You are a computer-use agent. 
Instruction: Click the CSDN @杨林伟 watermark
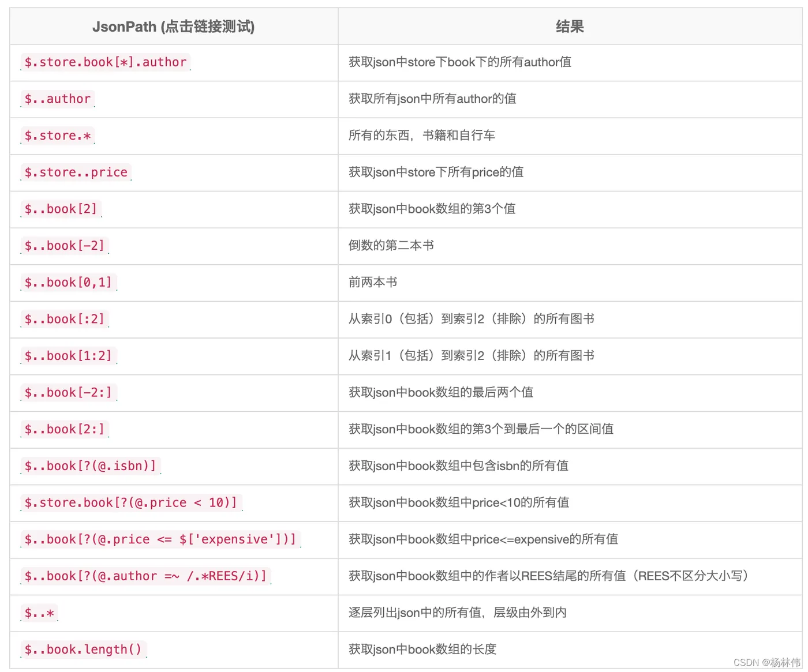coord(767,663)
